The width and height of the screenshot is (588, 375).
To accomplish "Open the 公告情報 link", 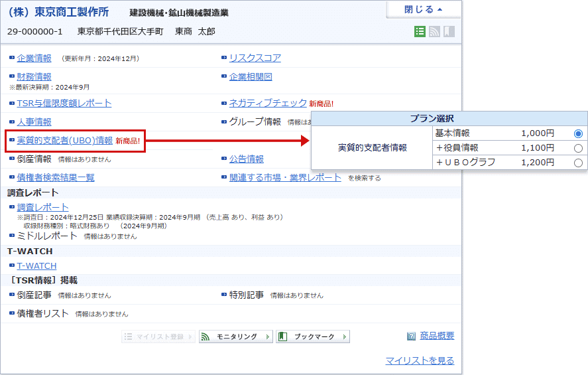I will coord(247,159).
